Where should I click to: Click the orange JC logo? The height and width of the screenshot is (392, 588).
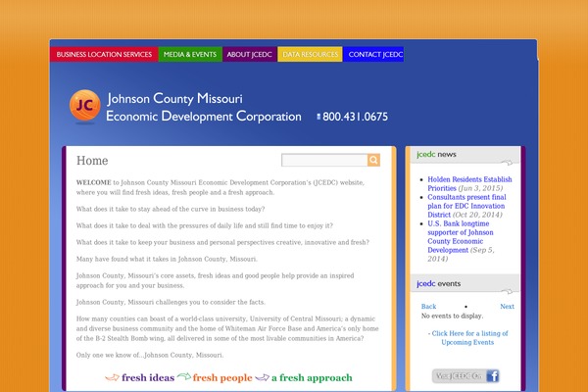(x=84, y=106)
